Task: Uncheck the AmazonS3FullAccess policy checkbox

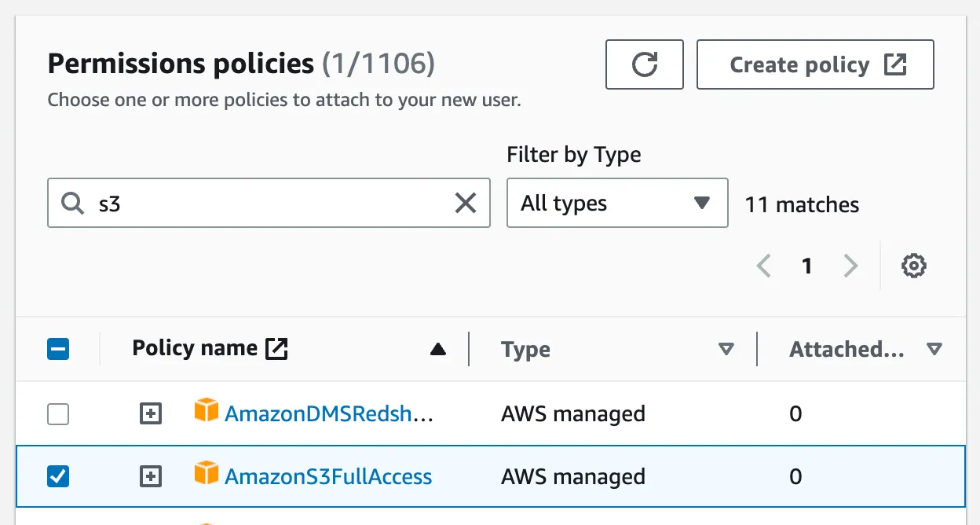Action: click(x=58, y=476)
